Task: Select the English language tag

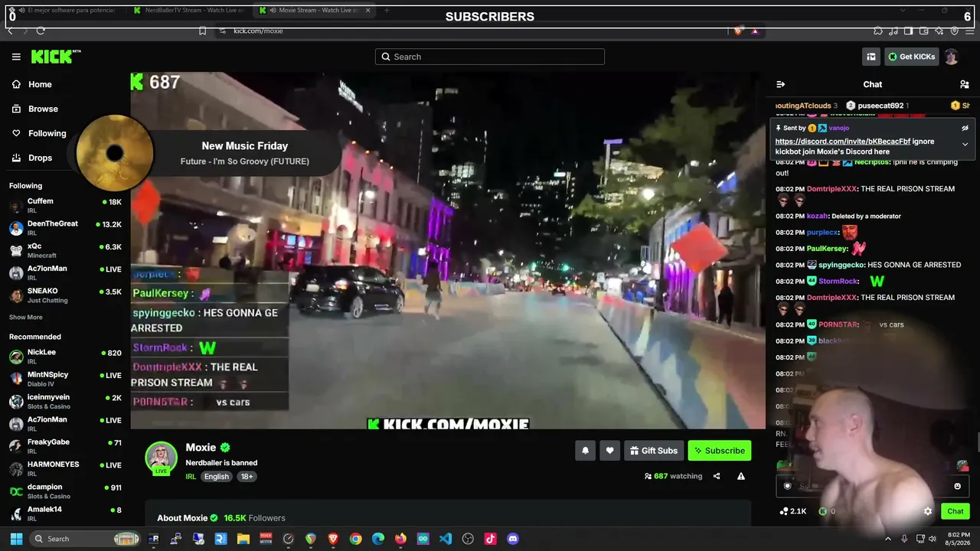Action: tap(216, 477)
